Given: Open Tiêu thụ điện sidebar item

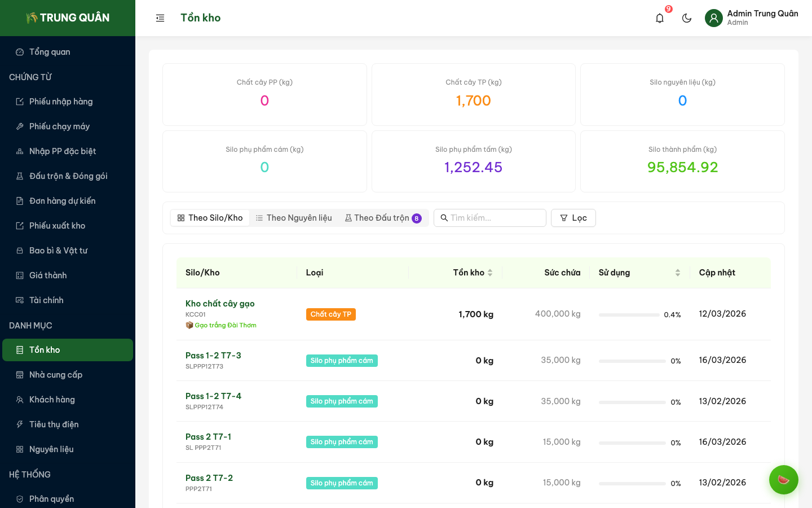Looking at the screenshot, I should click(54, 424).
